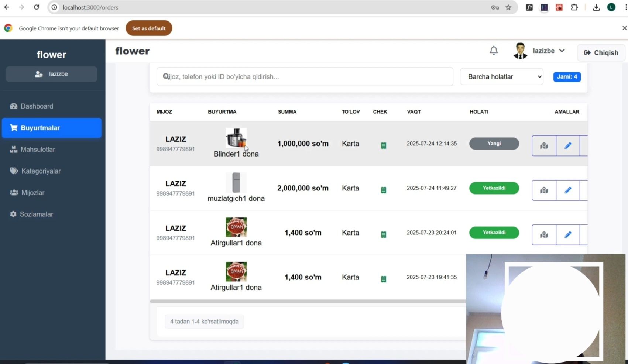The image size is (628, 364).
Task: Focus the order search input field
Action: tap(305, 76)
